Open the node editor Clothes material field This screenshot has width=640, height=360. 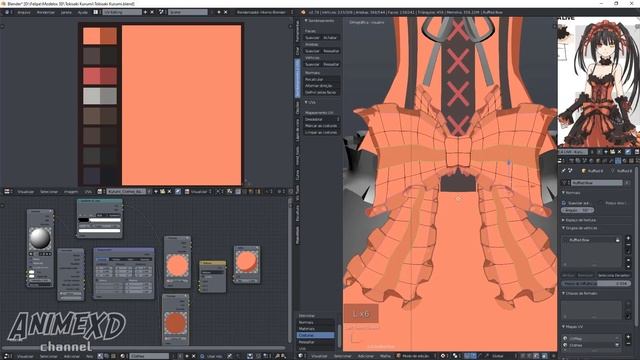(149, 356)
